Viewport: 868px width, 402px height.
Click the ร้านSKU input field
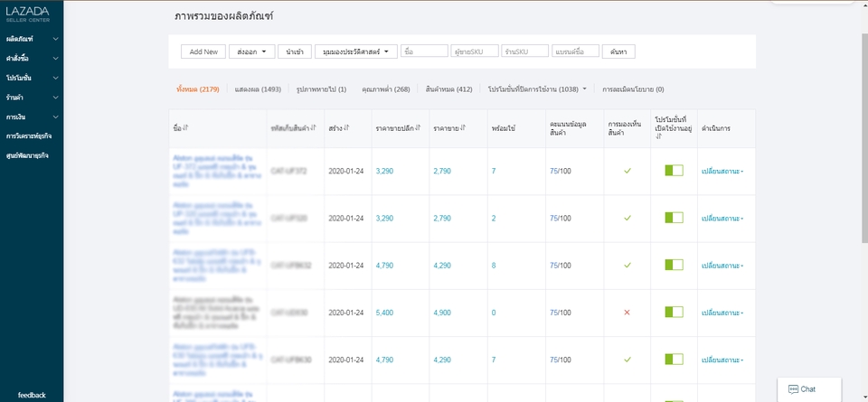[524, 51]
